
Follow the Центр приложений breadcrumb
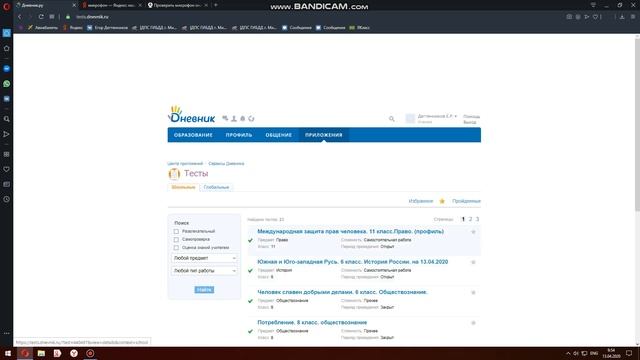pos(185,164)
